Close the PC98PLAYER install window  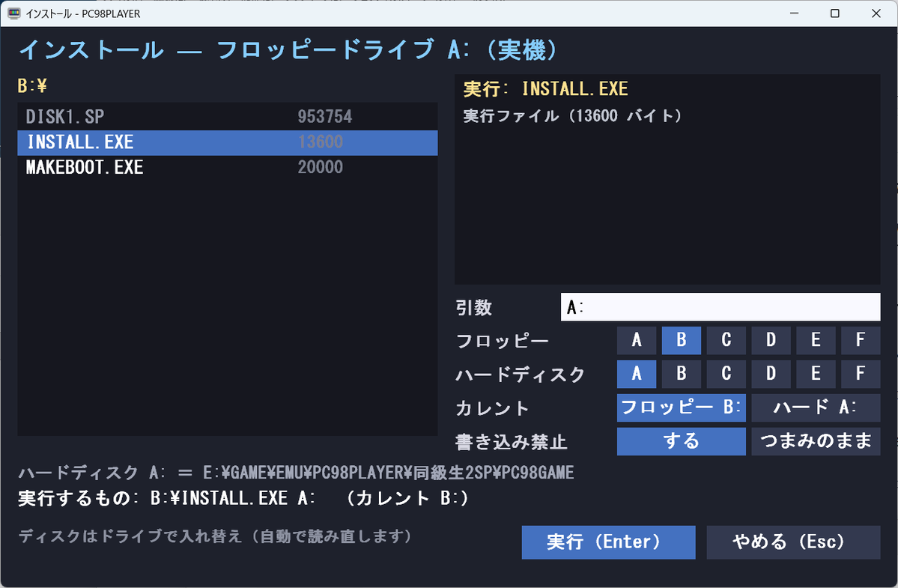pos(876,13)
